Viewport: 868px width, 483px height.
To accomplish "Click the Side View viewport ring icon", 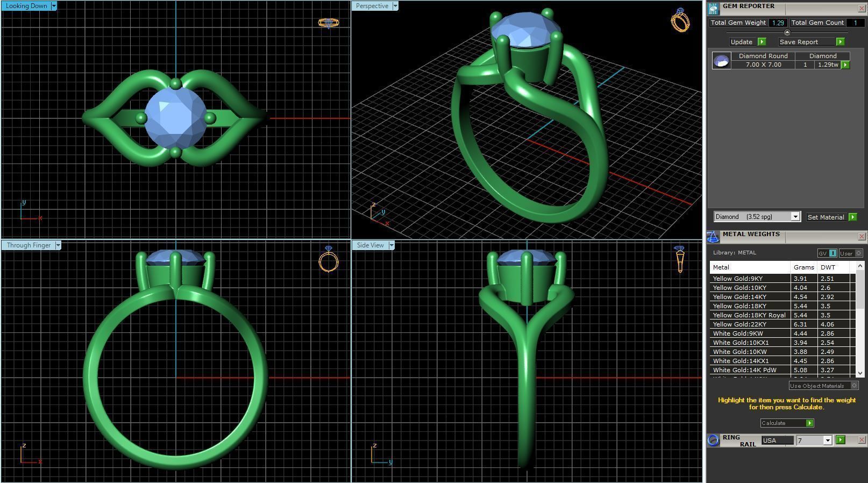I will click(680, 259).
